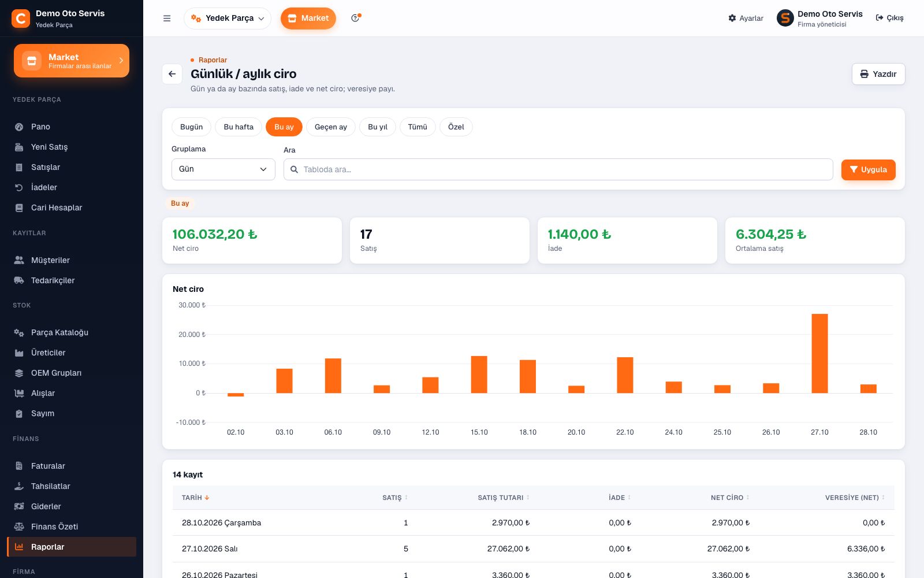Click the Parça Kataloğu gears icon
924x578 pixels.
tap(19, 332)
